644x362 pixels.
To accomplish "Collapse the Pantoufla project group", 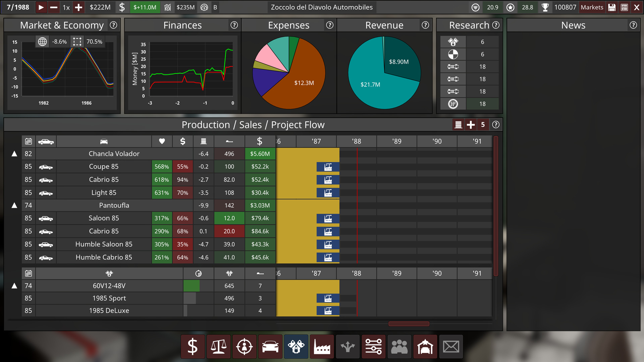I will [x=14, y=205].
